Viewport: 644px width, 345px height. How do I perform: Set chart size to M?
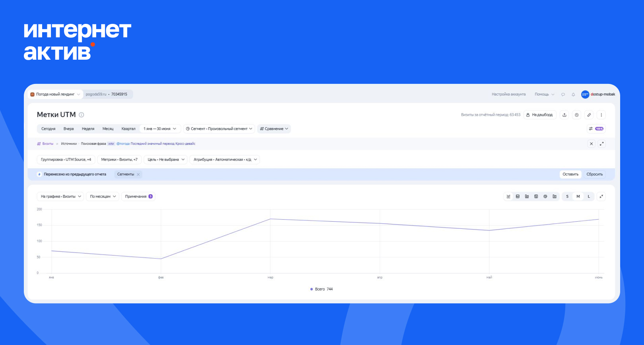pyautogui.click(x=578, y=197)
